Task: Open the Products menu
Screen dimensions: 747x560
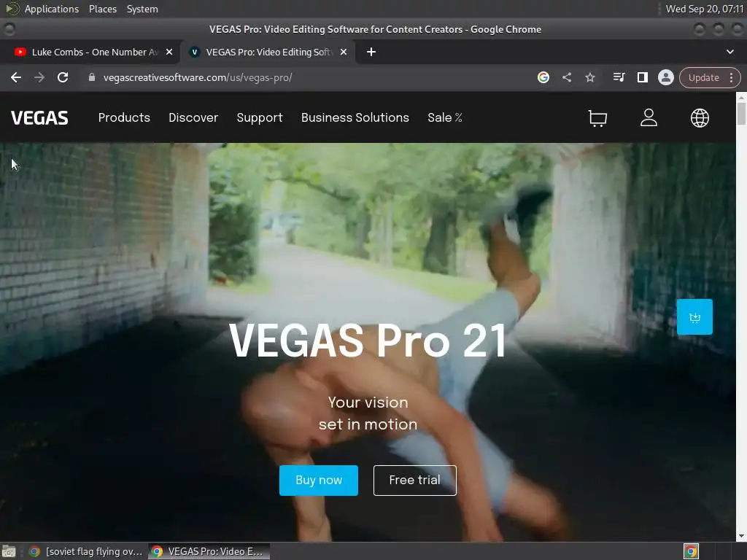Action: pos(124,117)
